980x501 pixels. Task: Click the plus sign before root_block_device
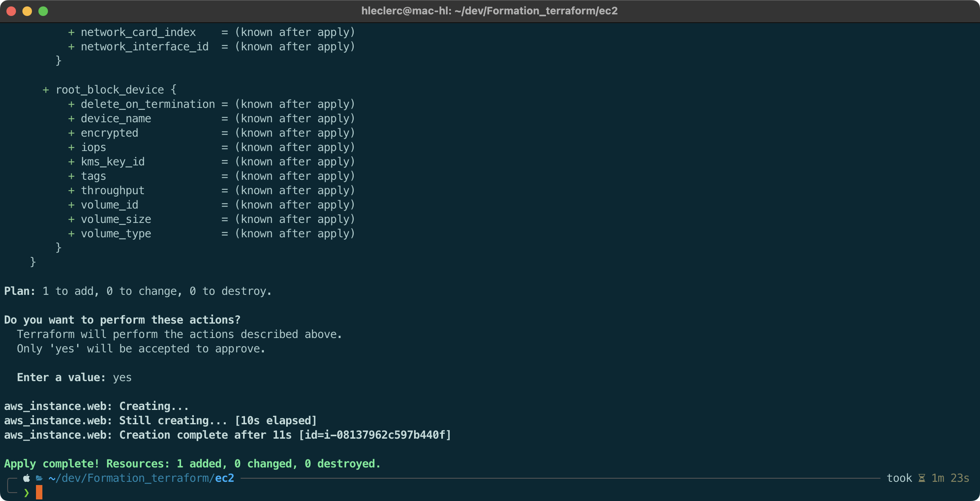(46, 89)
